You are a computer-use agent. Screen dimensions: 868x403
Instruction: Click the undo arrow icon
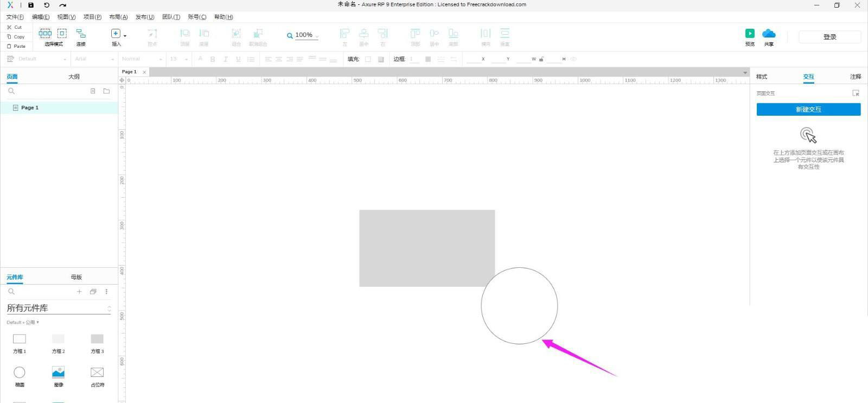pos(47,5)
